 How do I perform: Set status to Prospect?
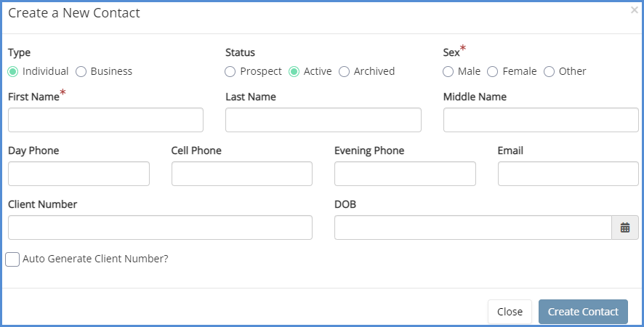[x=230, y=71]
